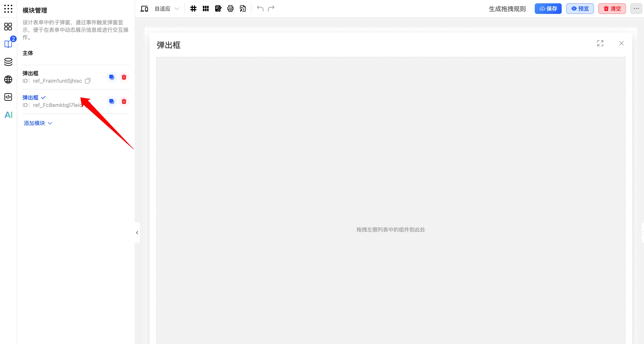
Task: Click the 清空 clear button
Action: [x=612, y=8]
